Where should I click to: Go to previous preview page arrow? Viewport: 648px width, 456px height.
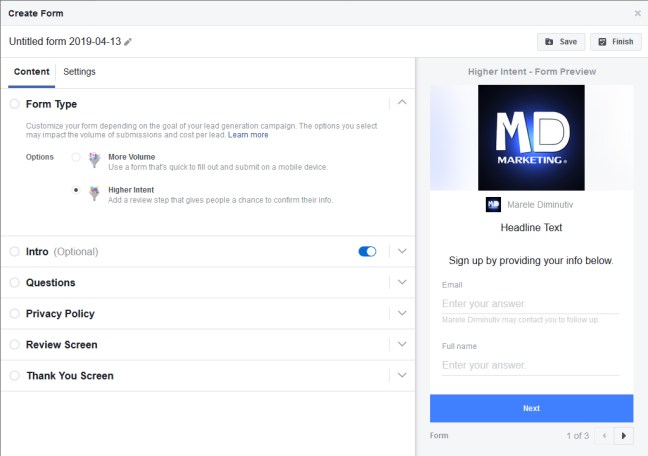604,435
